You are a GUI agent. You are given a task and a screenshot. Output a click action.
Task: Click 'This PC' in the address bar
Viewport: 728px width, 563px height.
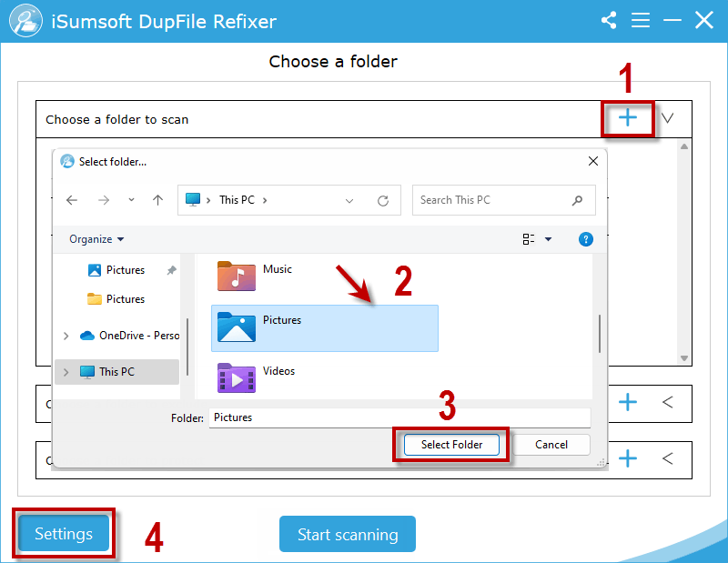pos(237,200)
